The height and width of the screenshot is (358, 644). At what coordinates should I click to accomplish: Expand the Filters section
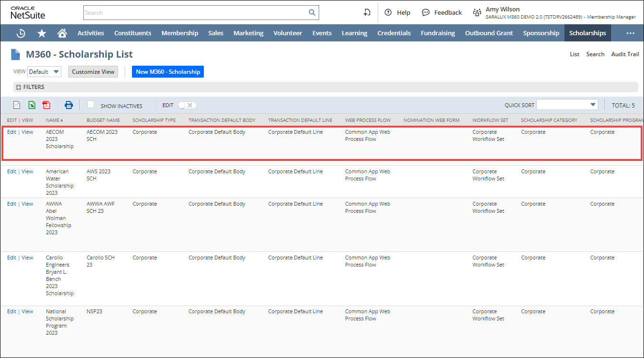tap(19, 88)
